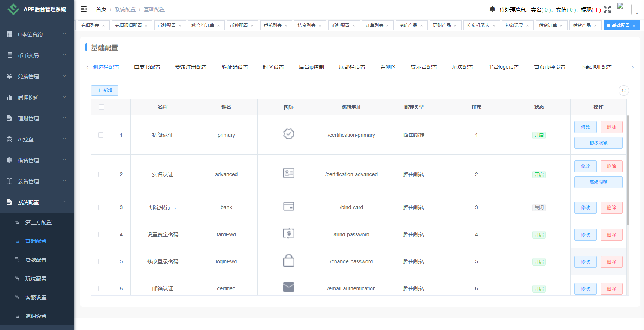644x330 pixels.
Task: Click the 初级认证 badge icon in table
Action: [x=288, y=134]
